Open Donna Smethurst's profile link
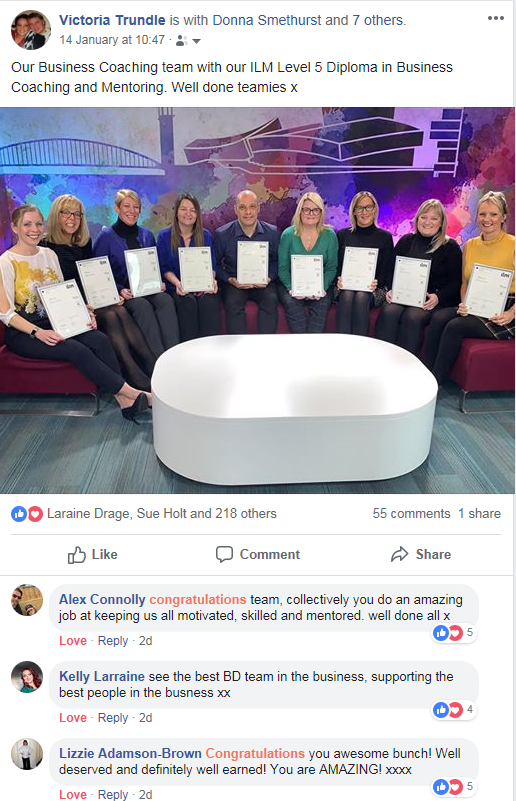Image resolution: width=516 pixels, height=801 pixels. (x=266, y=20)
